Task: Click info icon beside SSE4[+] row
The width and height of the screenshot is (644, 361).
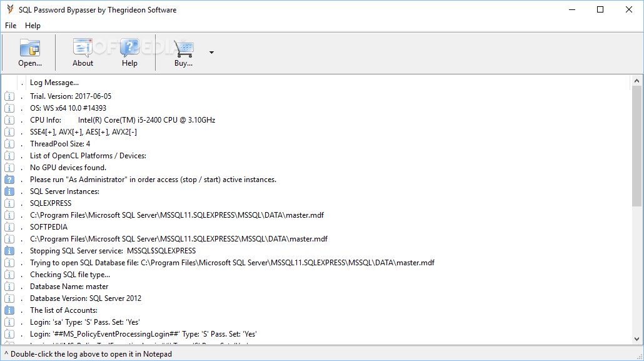Action: point(9,133)
